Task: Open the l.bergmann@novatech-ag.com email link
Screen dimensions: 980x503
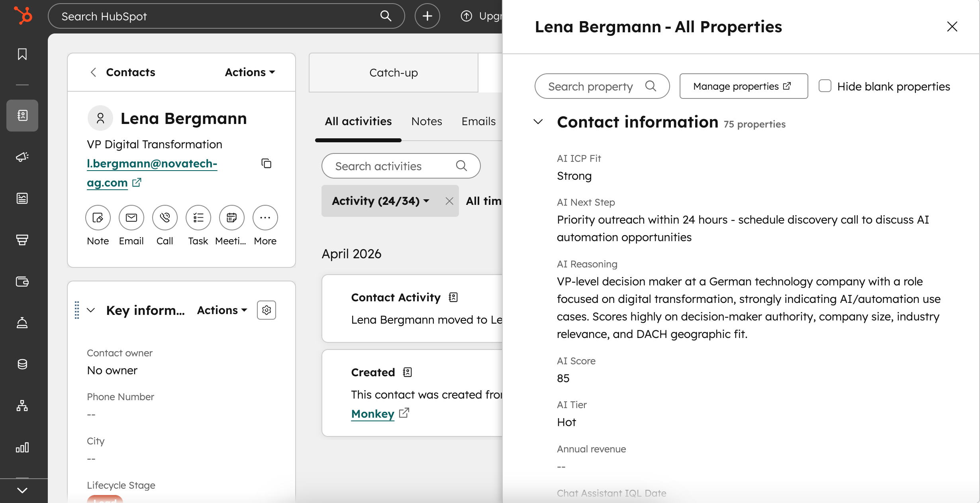Action: click(152, 164)
